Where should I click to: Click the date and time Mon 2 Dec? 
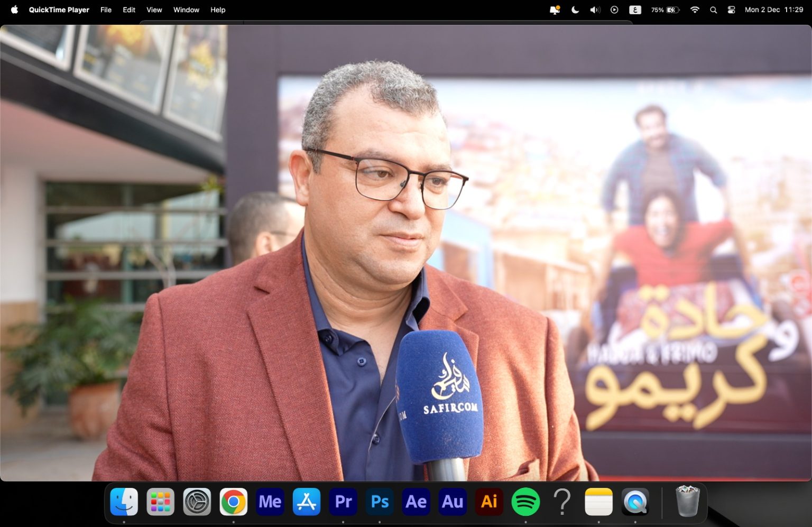click(774, 10)
